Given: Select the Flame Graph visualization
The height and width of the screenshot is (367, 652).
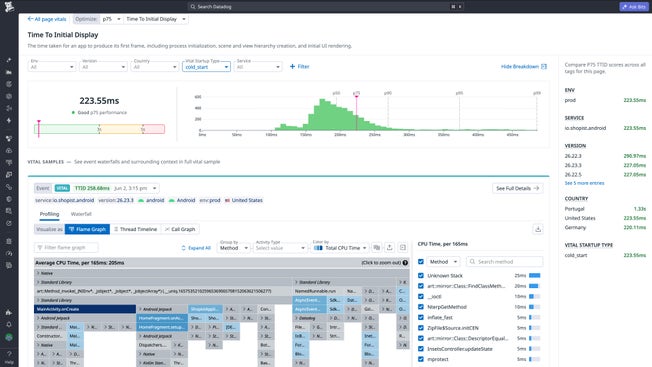Looking at the screenshot, I should pyautogui.click(x=87, y=229).
